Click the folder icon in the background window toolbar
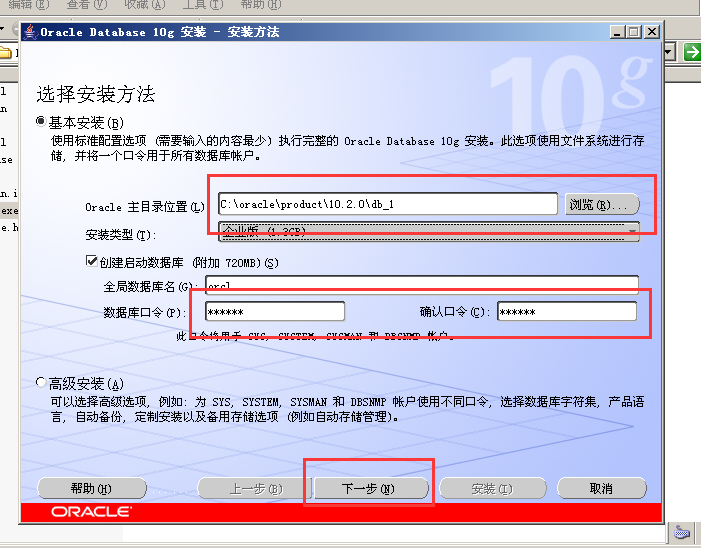This screenshot has height=548, width=701. pos(5,53)
